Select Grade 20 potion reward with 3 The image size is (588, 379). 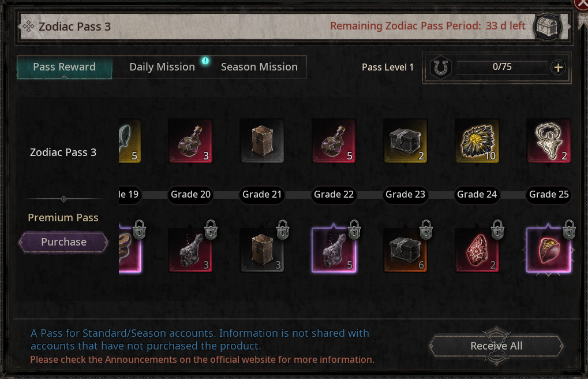(190, 141)
